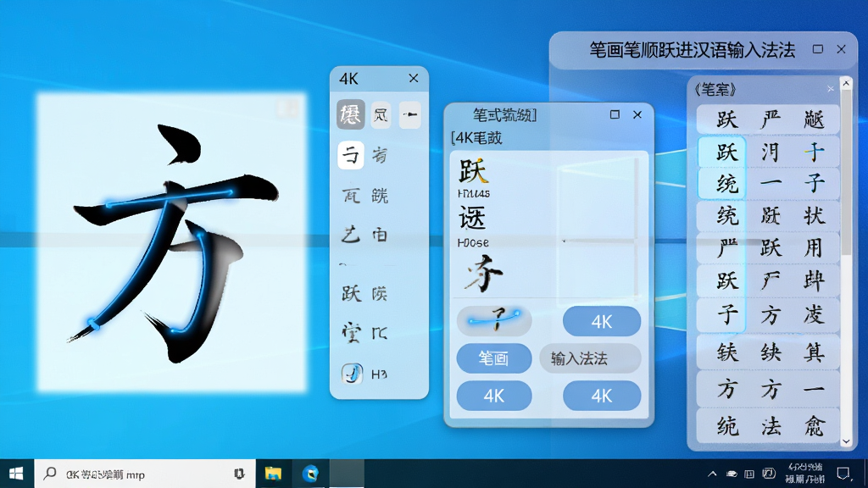Click the blue stroke preview pill
The width and height of the screenshot is (868, 488).
[x=494, y=321]
